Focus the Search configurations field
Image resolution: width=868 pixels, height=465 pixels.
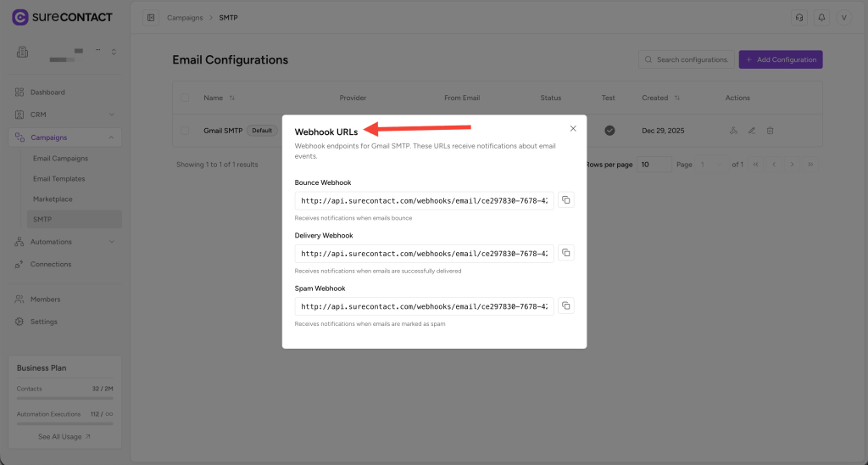pyautogui.click(x=687, y=59)
